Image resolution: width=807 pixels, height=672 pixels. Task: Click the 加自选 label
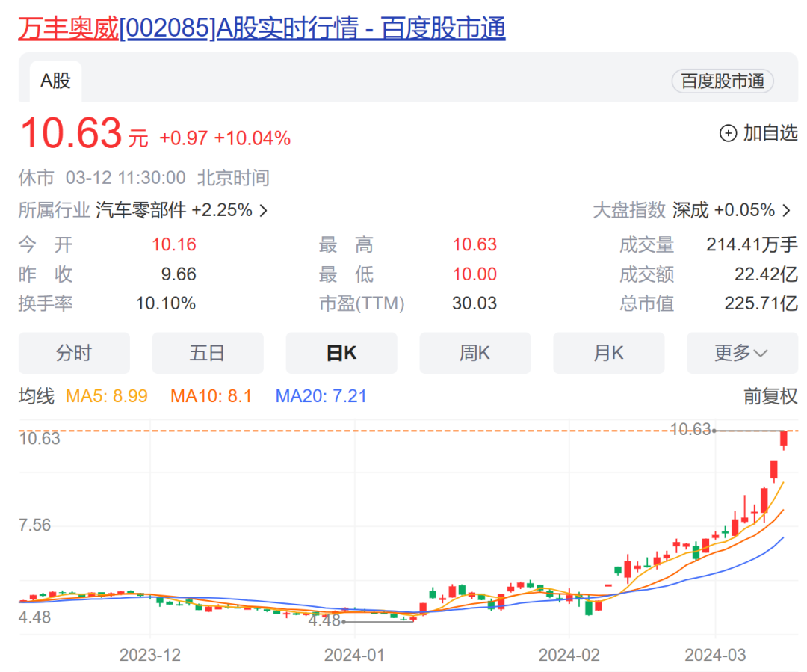point(770,133)
